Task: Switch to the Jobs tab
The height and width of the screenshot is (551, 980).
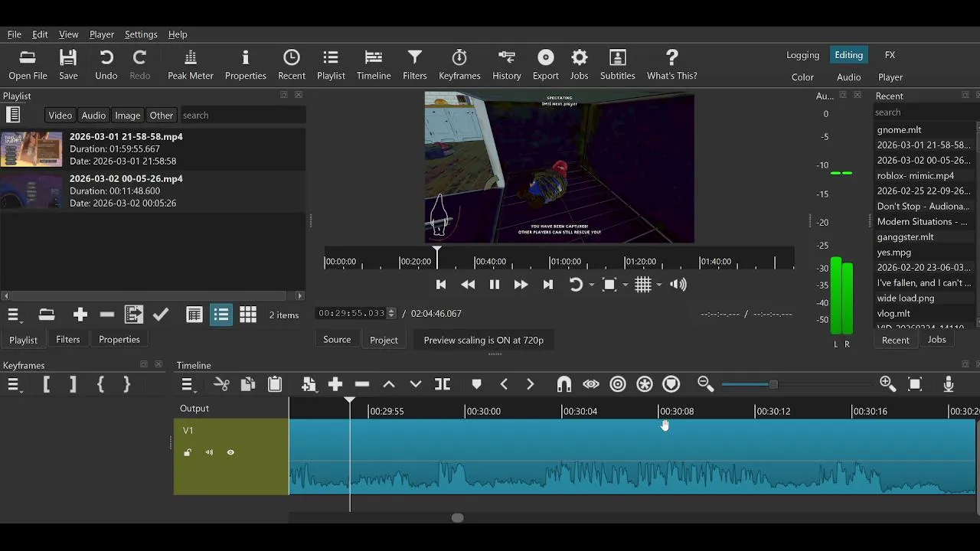Action: pos(936,340)
